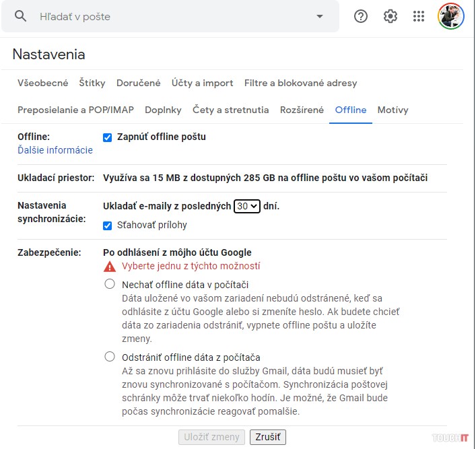
Task: Switch to the Rozšírené tab
Action: [302, 110]
